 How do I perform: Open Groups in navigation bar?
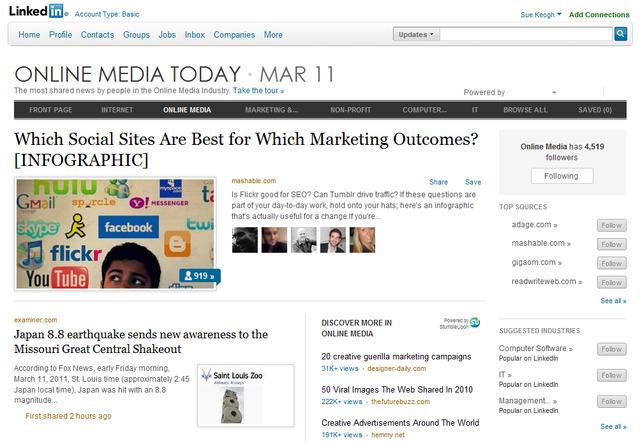click(136, 35)
